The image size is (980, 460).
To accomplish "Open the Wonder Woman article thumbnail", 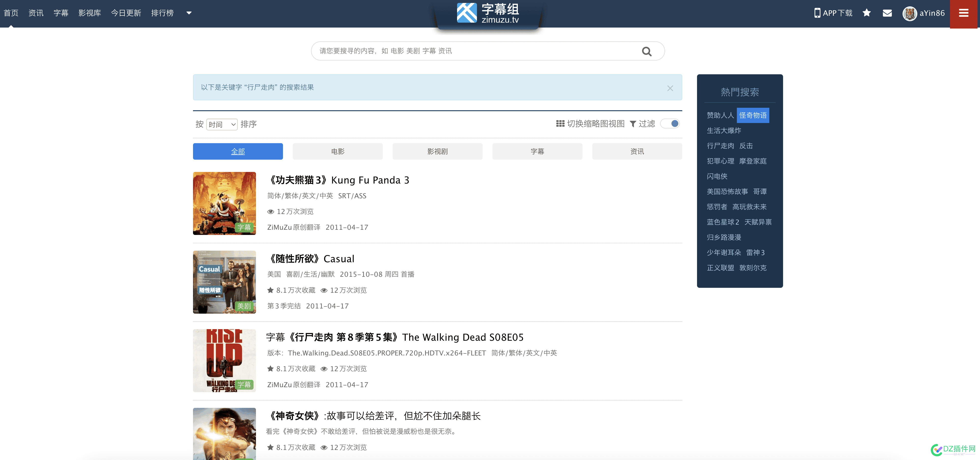I will tap(224, 434).
